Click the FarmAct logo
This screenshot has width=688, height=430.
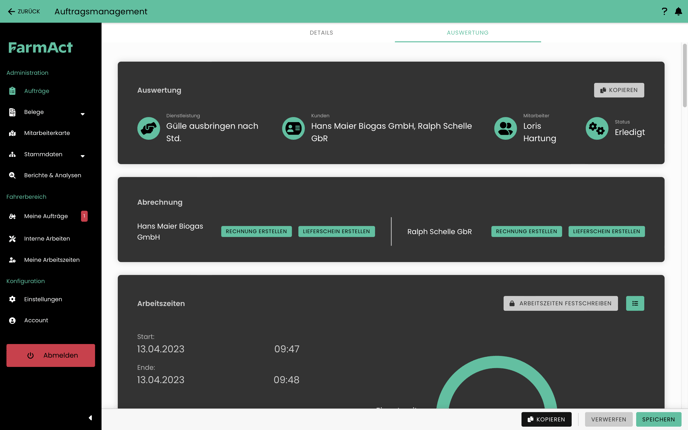(x=40, y=47)
